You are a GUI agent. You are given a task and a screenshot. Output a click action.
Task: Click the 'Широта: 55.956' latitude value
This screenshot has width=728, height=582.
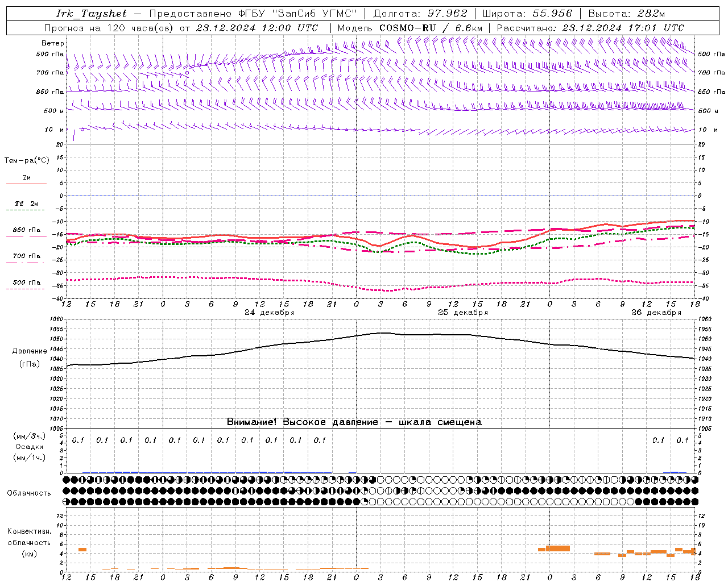[x=527, y=14]
